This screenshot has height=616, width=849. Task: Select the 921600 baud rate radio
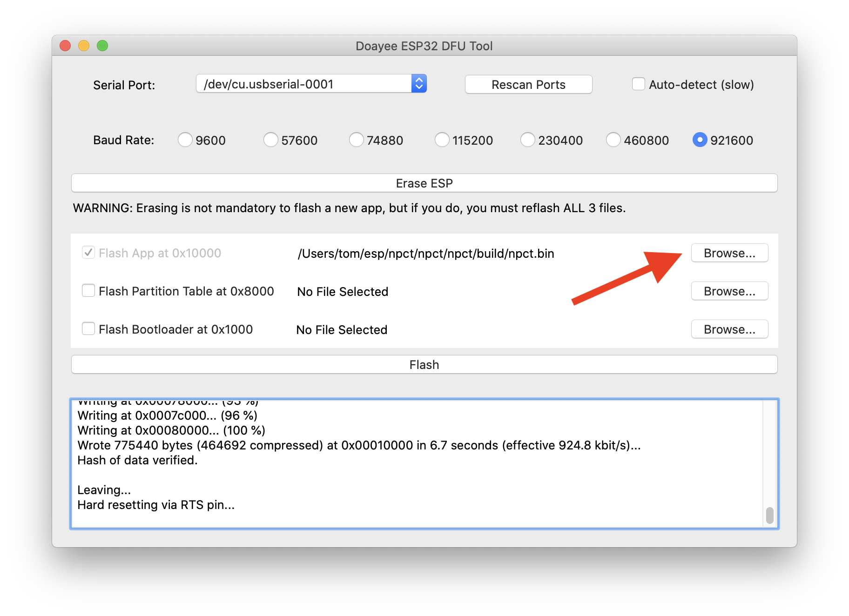(x=700, y=140)
